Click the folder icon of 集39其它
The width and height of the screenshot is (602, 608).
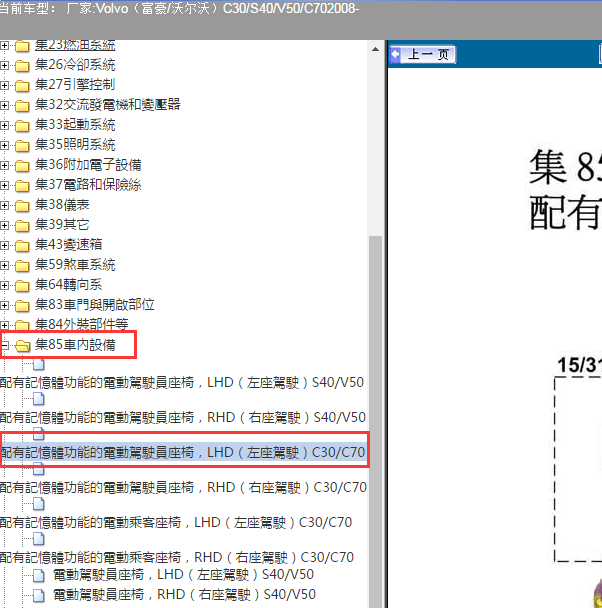(x=22, y=226)
